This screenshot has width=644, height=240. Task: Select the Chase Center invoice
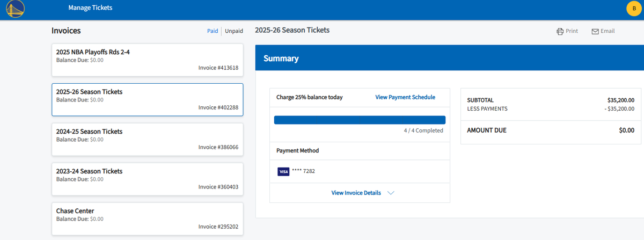(147, 219)
